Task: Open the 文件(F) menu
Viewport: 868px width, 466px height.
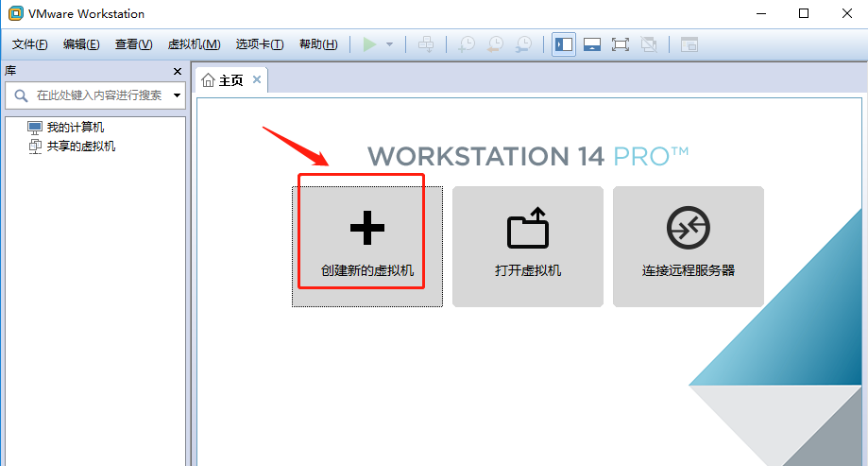Action: point(29,44)
